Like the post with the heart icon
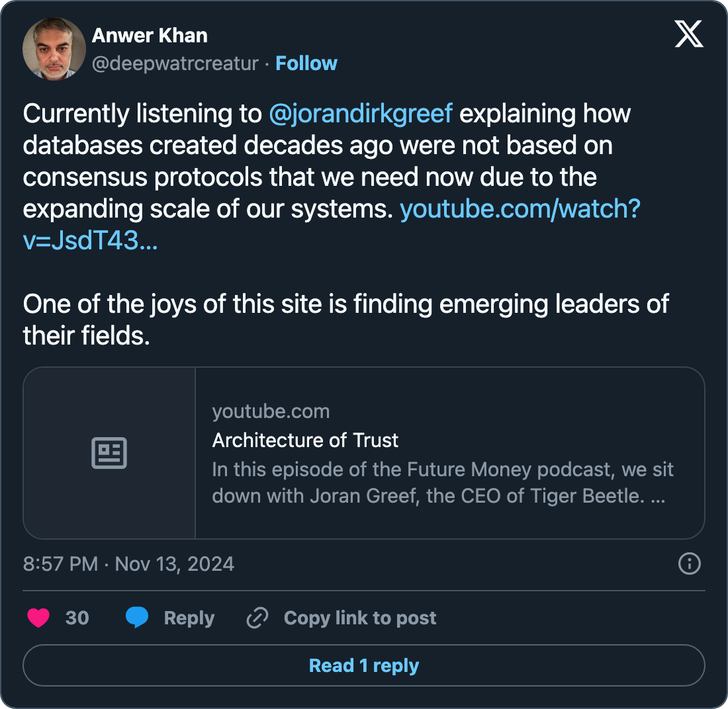The image size is (728, 709). (x=38, y=618)
